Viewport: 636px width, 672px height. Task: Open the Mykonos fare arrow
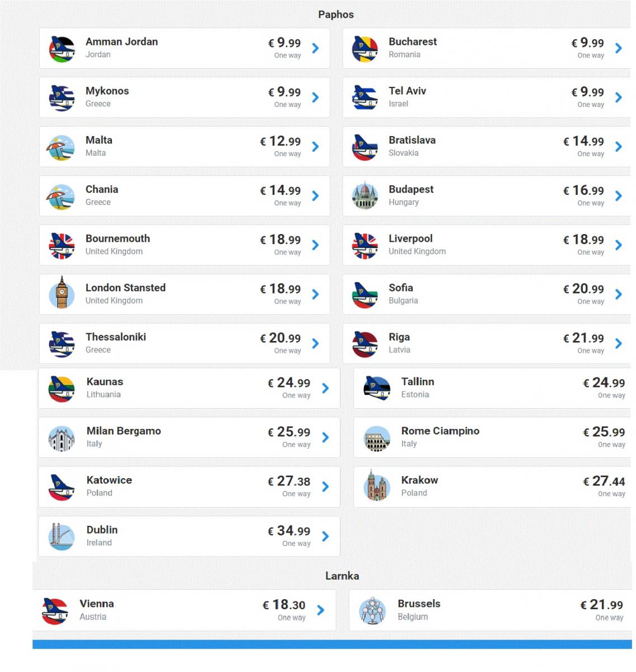(x=315, y=97)
